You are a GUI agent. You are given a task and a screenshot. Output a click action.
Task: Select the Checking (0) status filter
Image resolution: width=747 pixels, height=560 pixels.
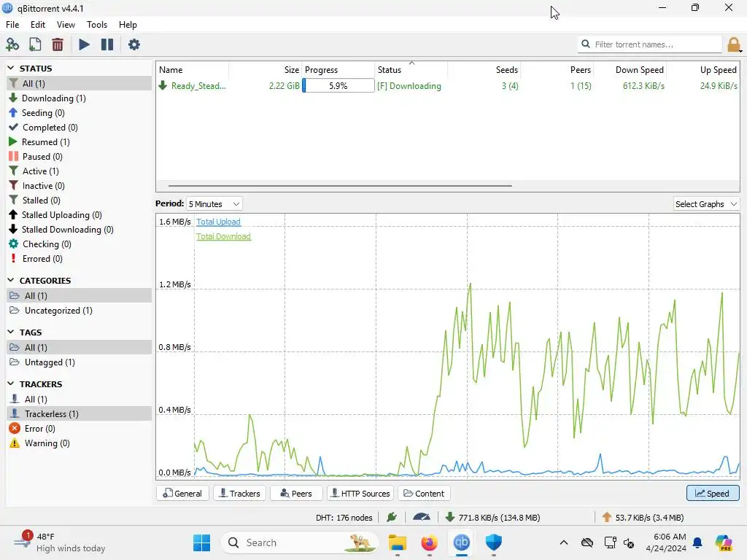[79, 244]
